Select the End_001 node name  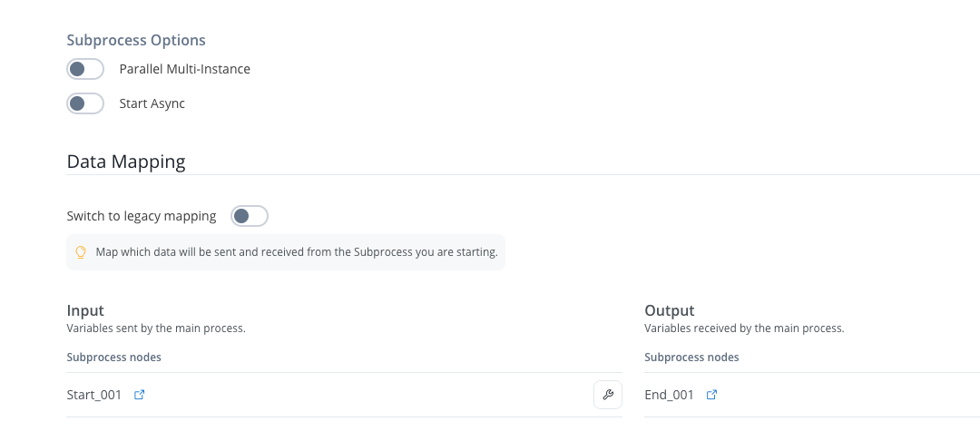point(669,395)
